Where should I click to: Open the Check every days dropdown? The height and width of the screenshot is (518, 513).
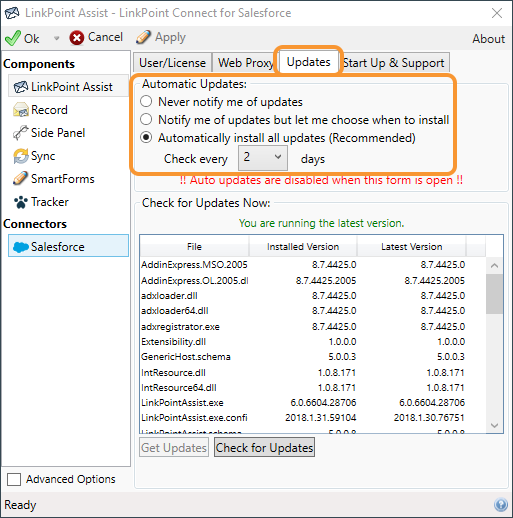(263, 158)
